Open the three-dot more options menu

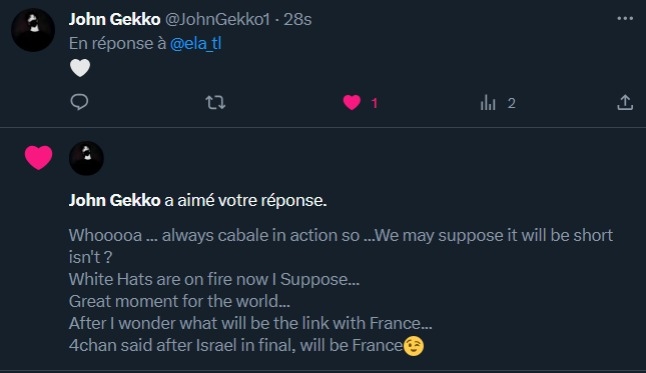(625, 19)
